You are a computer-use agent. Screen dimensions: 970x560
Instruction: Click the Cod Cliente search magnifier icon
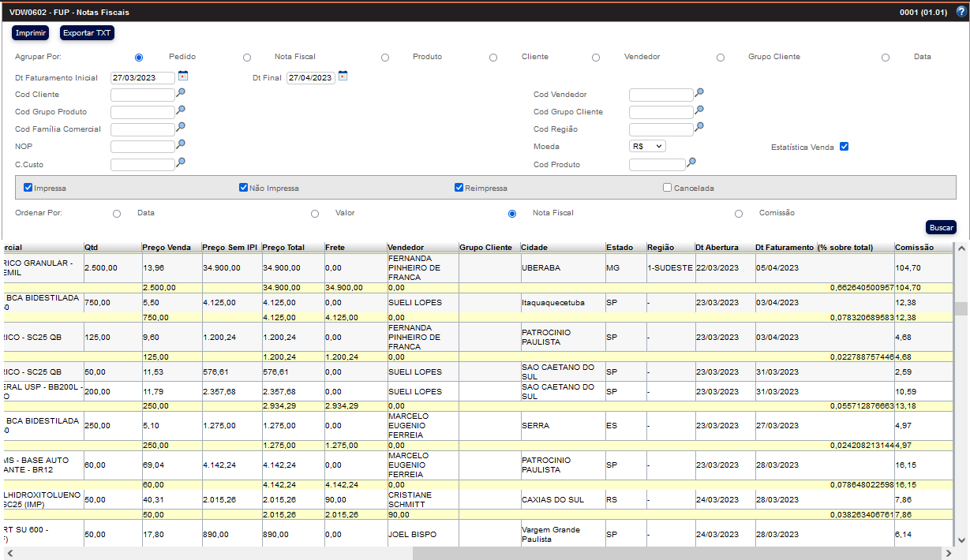point(181,93)
